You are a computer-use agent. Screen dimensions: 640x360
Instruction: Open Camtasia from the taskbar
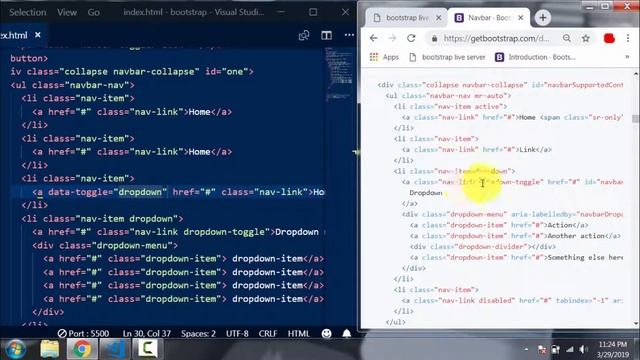point(147,349)
